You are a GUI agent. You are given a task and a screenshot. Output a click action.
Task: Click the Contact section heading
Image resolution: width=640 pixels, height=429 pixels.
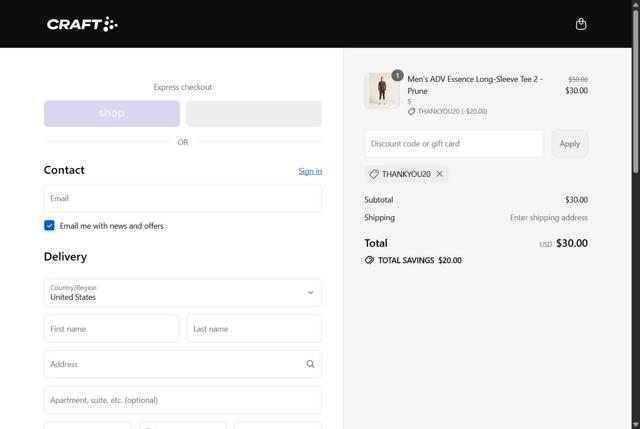[x=64, y=170]
